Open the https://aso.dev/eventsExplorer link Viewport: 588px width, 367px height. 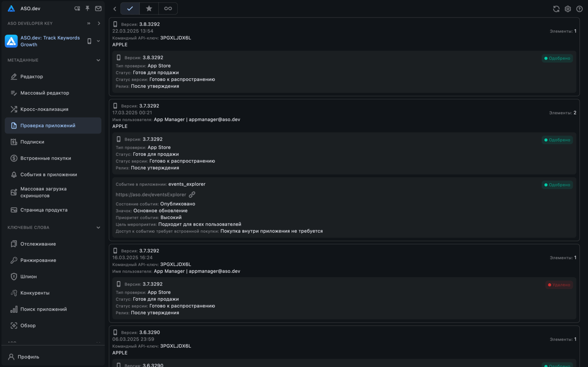coord(151,195)
